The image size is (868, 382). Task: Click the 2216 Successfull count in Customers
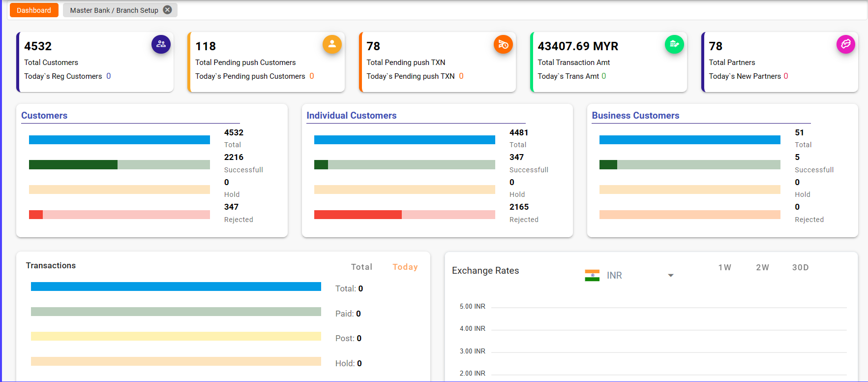234,157
